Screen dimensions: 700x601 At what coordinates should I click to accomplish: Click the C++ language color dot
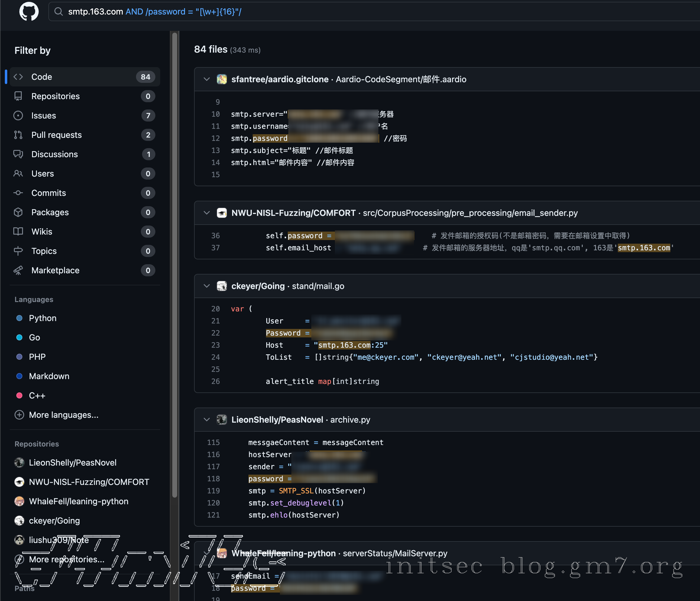pyautogui.click(x=19, y=395)
